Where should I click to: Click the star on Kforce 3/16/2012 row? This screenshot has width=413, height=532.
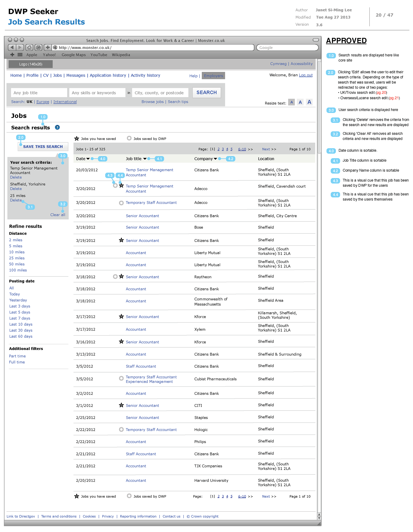pos(121,341)
